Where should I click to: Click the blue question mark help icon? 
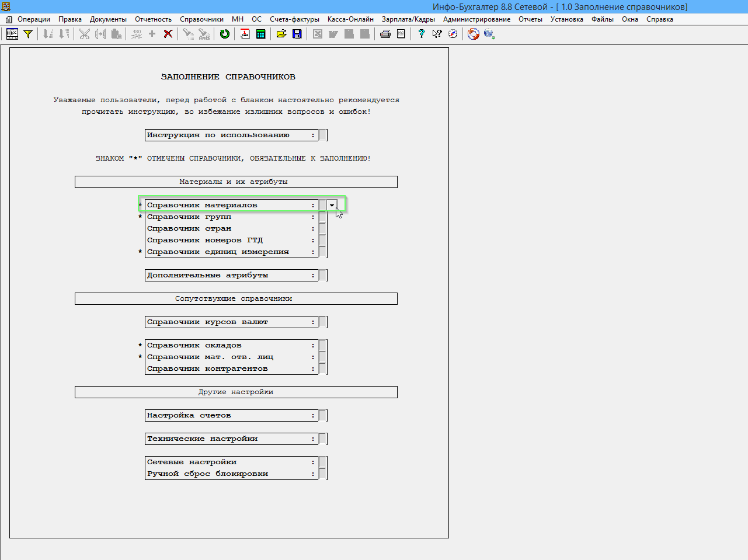coord(421,34)
